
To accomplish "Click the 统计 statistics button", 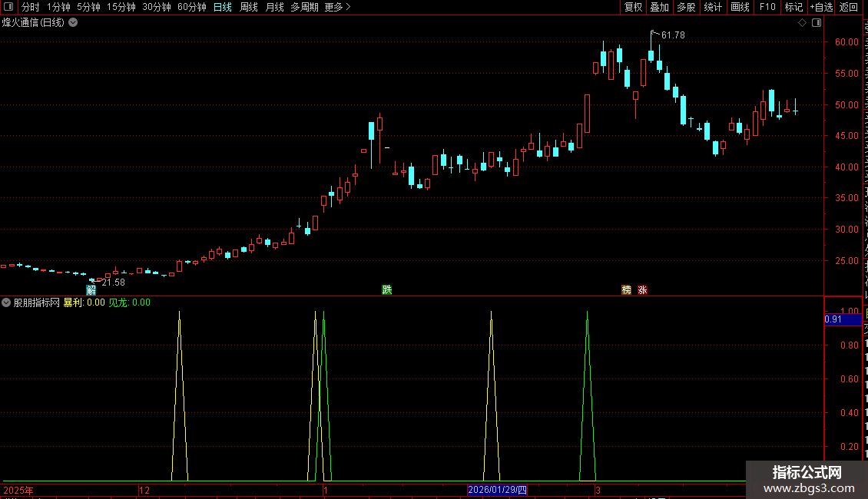I will click(712, 7).
